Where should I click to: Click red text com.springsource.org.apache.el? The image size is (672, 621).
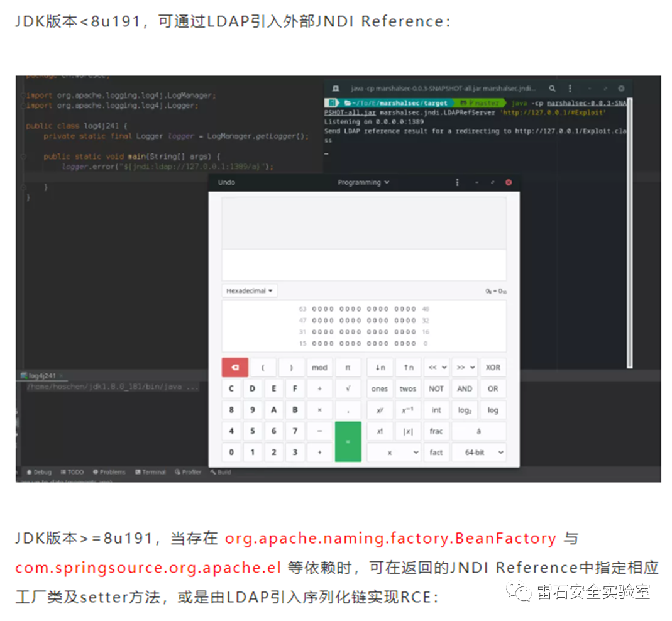pos(148,568)
